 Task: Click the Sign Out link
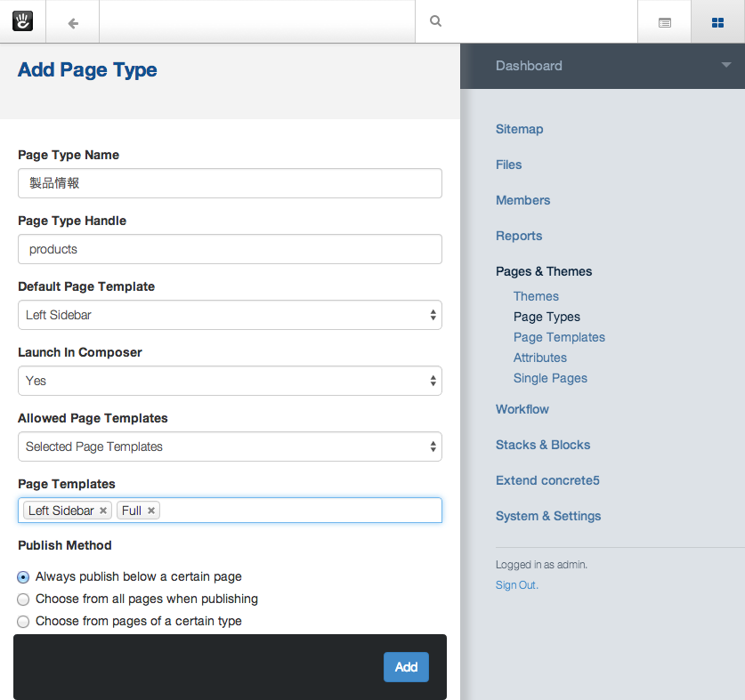click(x=516, y=585)
